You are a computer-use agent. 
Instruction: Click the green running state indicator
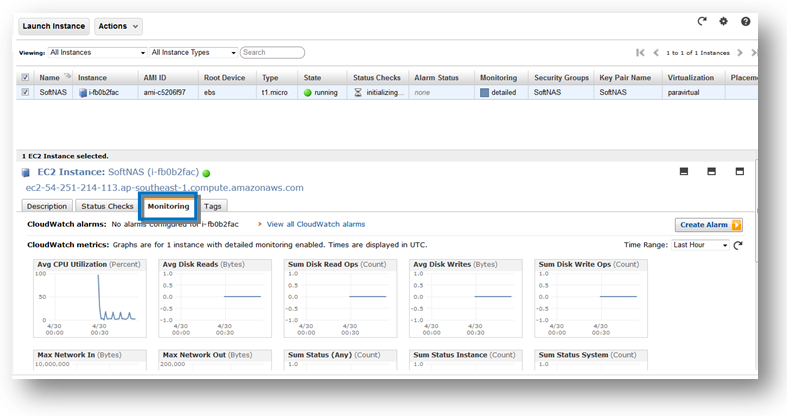[308, 92]
